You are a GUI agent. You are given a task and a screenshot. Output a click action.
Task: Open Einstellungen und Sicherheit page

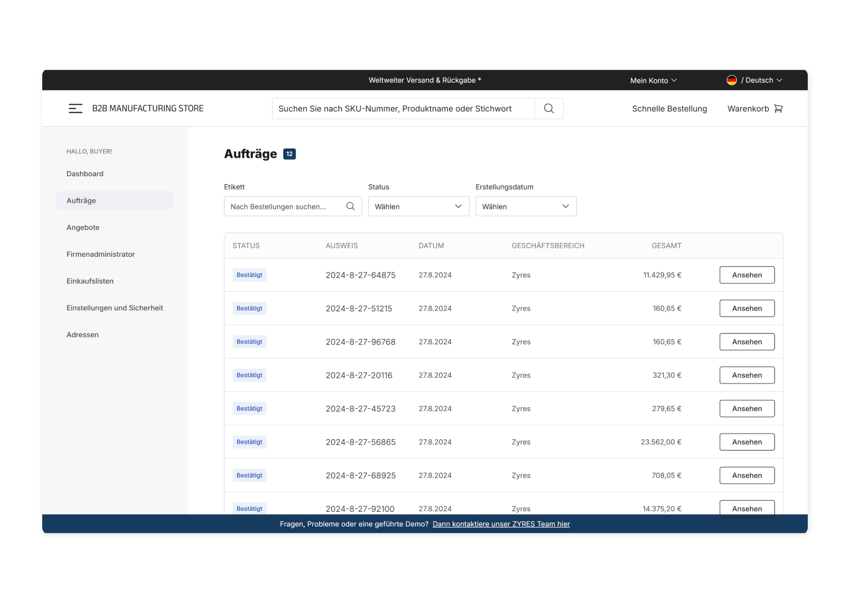pos(115,308)
